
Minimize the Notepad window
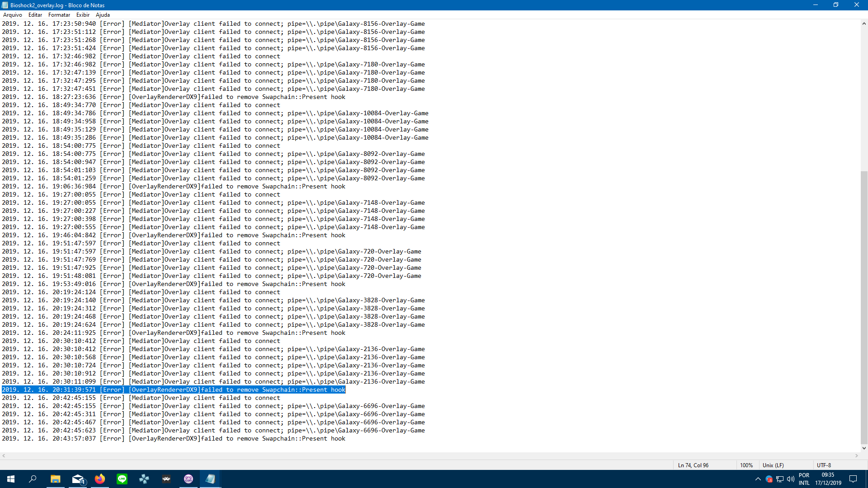point(816,5)
